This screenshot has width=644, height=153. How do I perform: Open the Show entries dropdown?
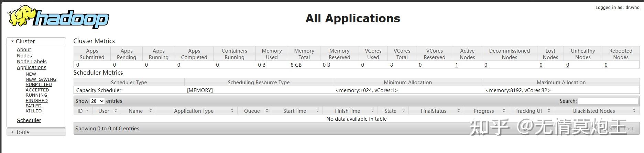(x=97, y=101)
